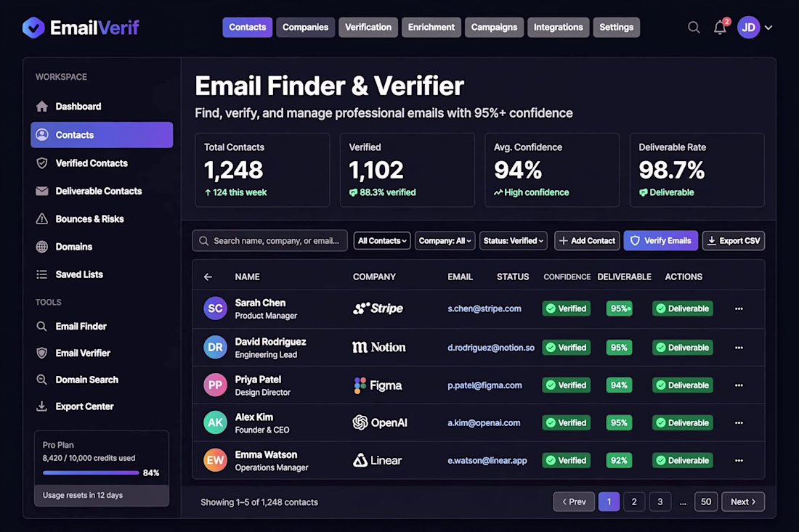Image resolution: width=799 pixels, height=532 pixels.
Task: Click the Figma company logo
Action: point(378,385)
